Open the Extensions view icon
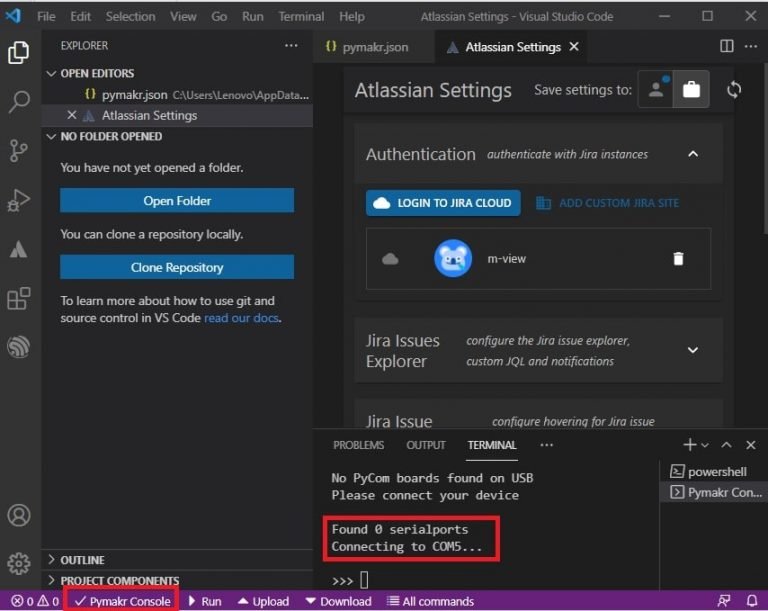768x611 pixels. pyautogui.click(x=19, y=299)
